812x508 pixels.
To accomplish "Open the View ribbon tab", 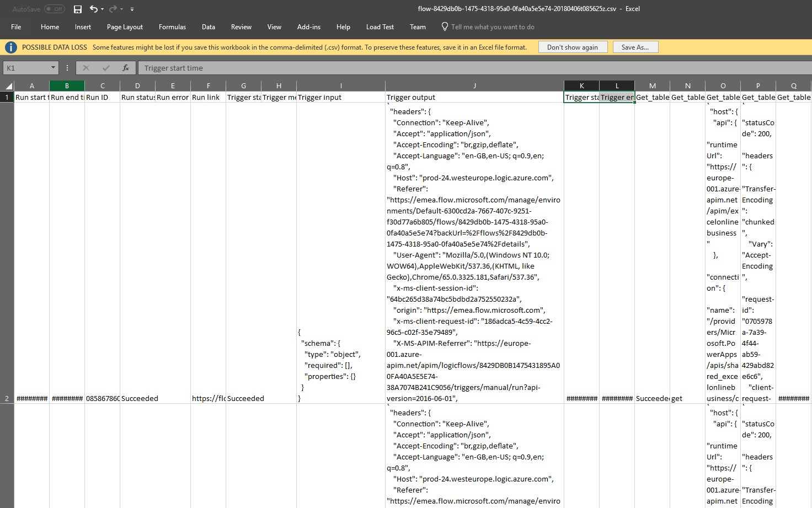I will click(x=274, y=26).
